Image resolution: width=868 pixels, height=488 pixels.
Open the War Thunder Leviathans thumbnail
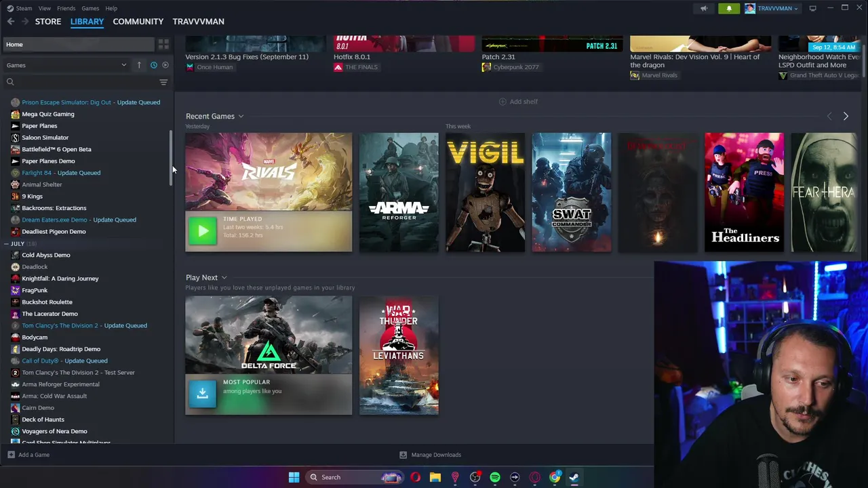[399, 355]
